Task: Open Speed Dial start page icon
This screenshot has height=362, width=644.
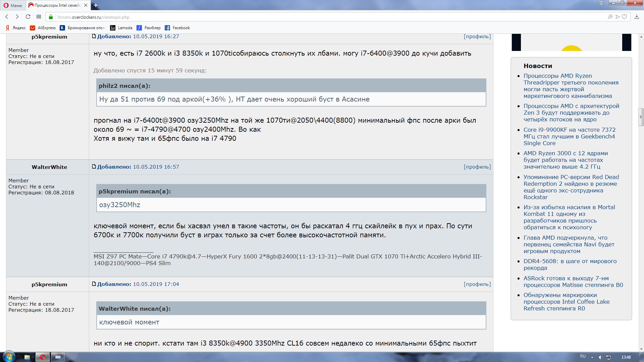Action: click(39, 17)
